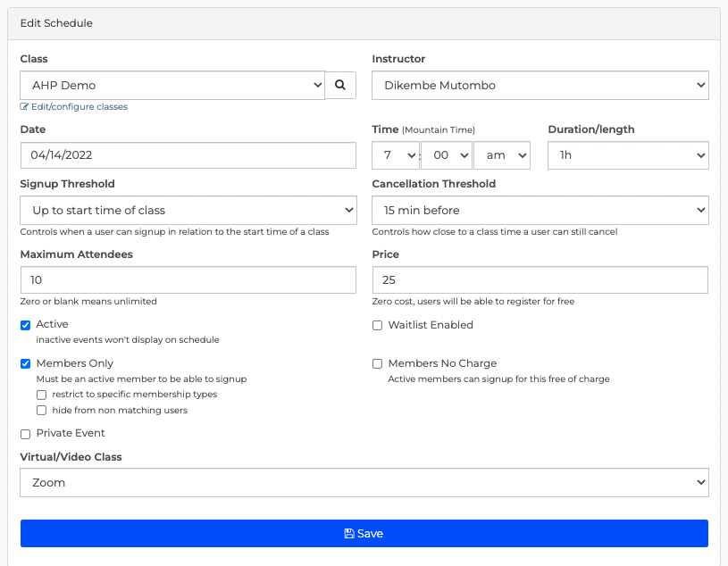This screenshot has width=728, height=566.
Task: Click the Edit/configure classes link
Action: pyautogui.click(x=79, y=107)
